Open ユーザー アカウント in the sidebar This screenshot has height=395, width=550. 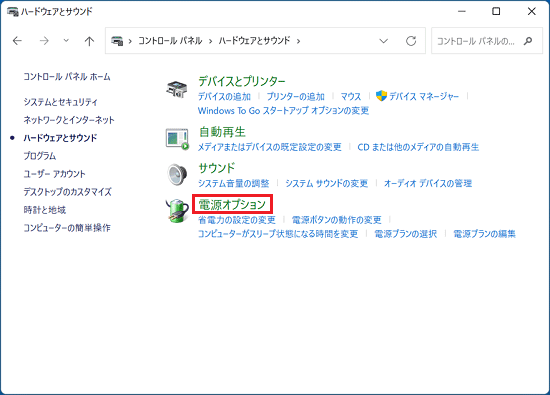[x=54, y=174]
